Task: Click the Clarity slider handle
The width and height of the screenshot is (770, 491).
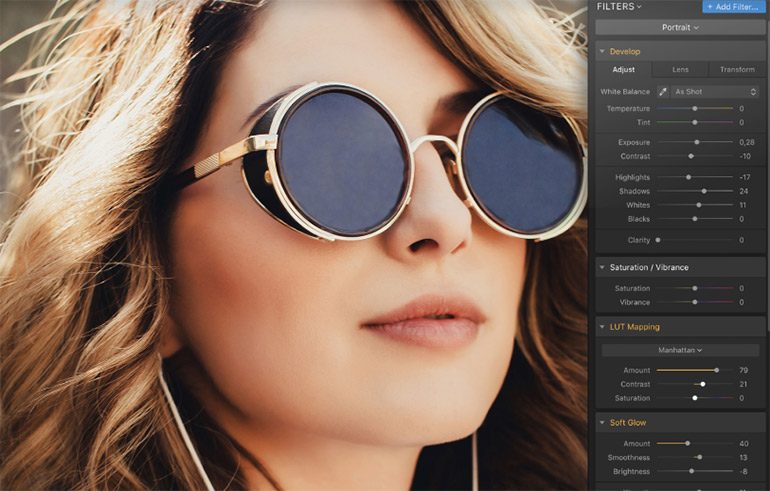Action: [658, 240]
